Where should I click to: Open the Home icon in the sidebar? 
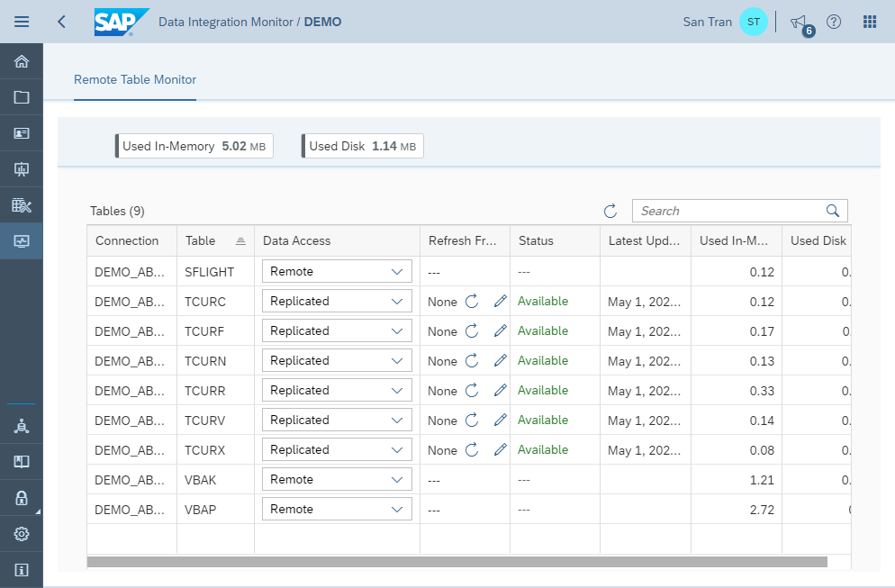click(21, 60)
